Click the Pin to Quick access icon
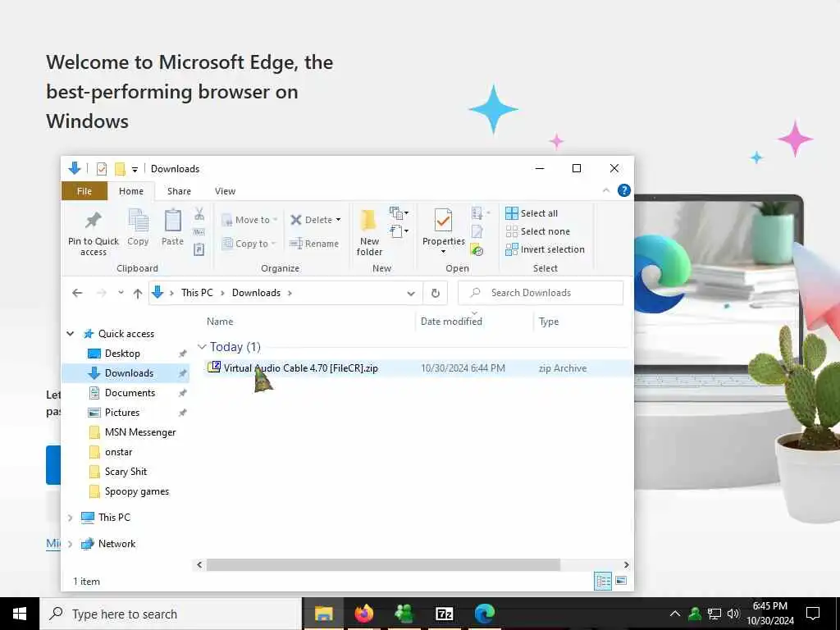Image resolution: width=840 pixels, height=630 pixels. tap(94, 220)
